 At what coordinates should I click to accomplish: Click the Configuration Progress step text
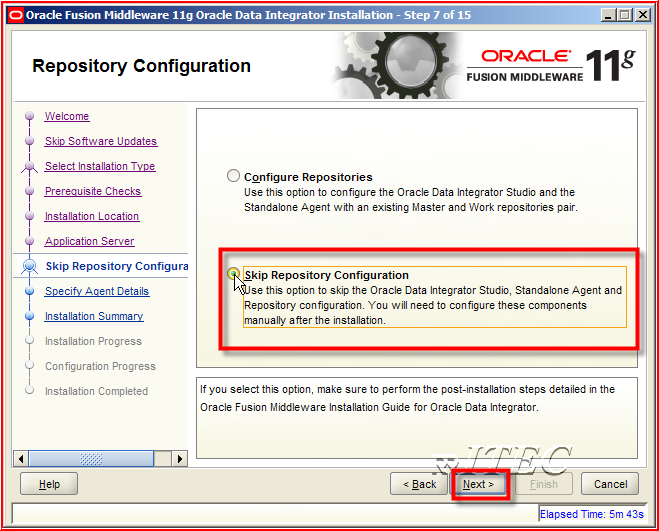[x=100, y=366]
